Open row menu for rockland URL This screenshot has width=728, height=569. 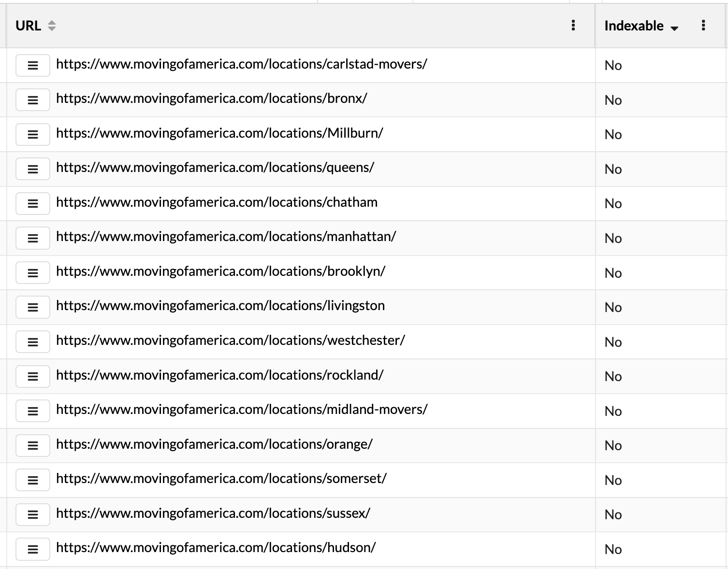(x=33, y=376)
